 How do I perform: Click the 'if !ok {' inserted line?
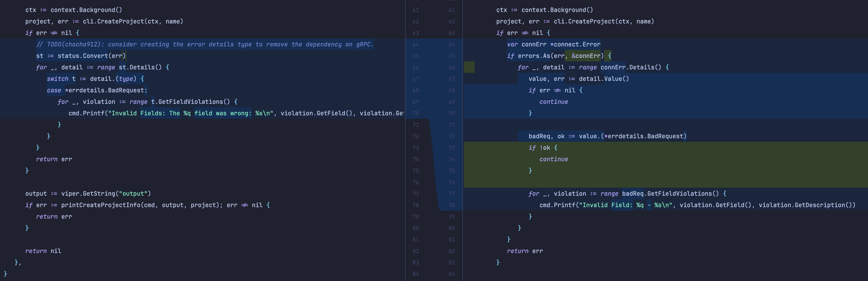(x=543, y=147)
